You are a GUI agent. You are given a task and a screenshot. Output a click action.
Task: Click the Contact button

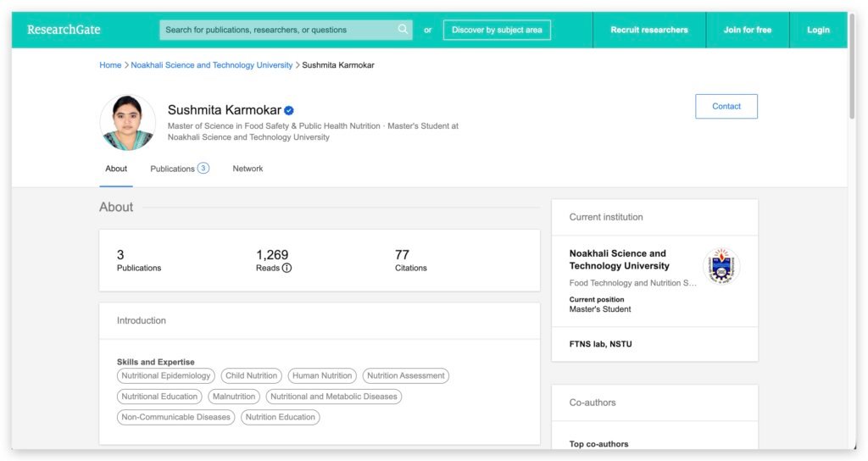click(726, 106)
